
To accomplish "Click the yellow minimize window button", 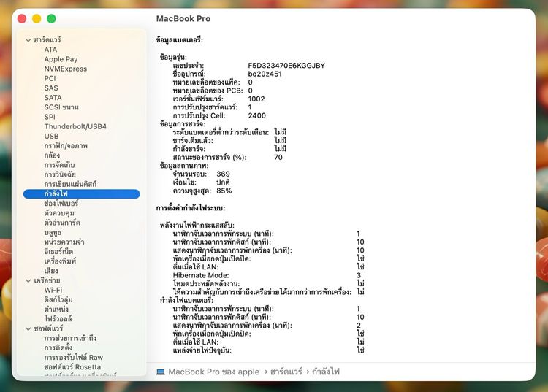I will (37, 18).
